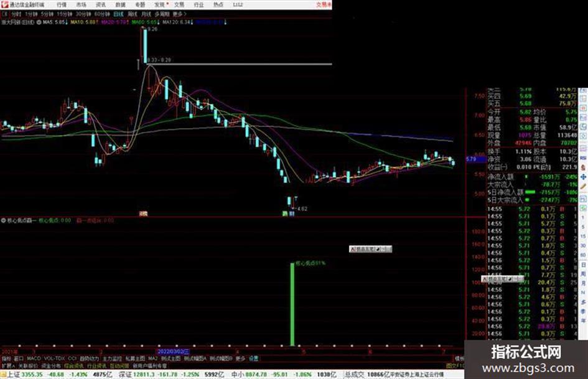Select the 周线 weekly chart tab
Screen dimensions: 588x379
pyautogui.click(x=133, y=14)
